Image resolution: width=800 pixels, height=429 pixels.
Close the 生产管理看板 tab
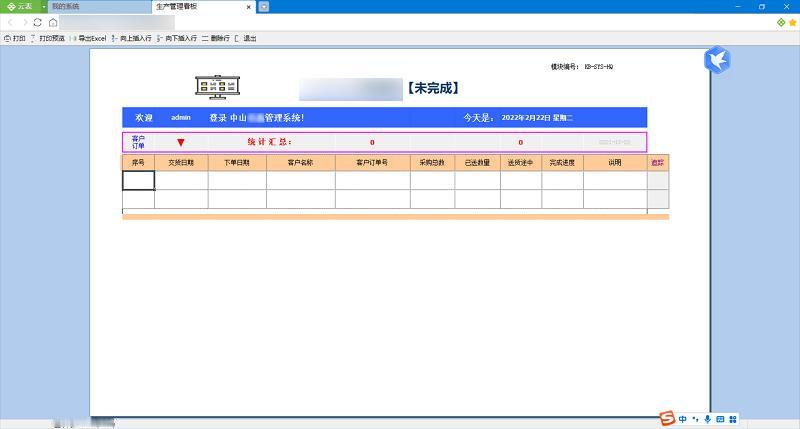pyautogui.click(x=248, y=7)
